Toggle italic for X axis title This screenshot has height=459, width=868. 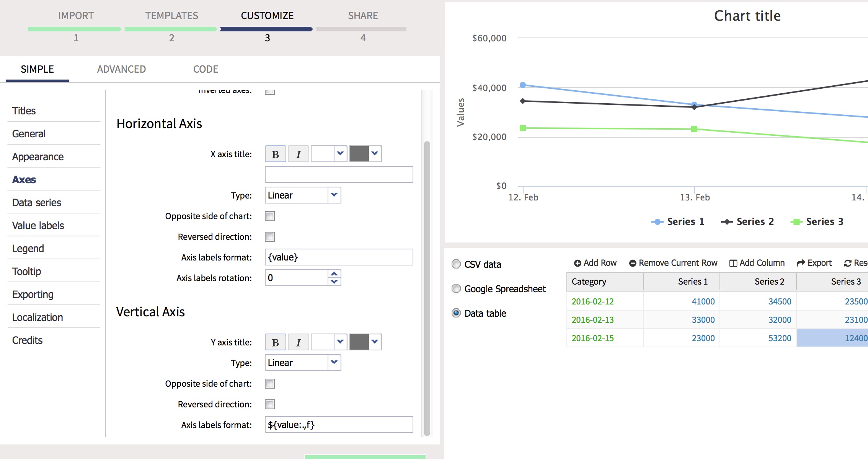coord(298,154)
